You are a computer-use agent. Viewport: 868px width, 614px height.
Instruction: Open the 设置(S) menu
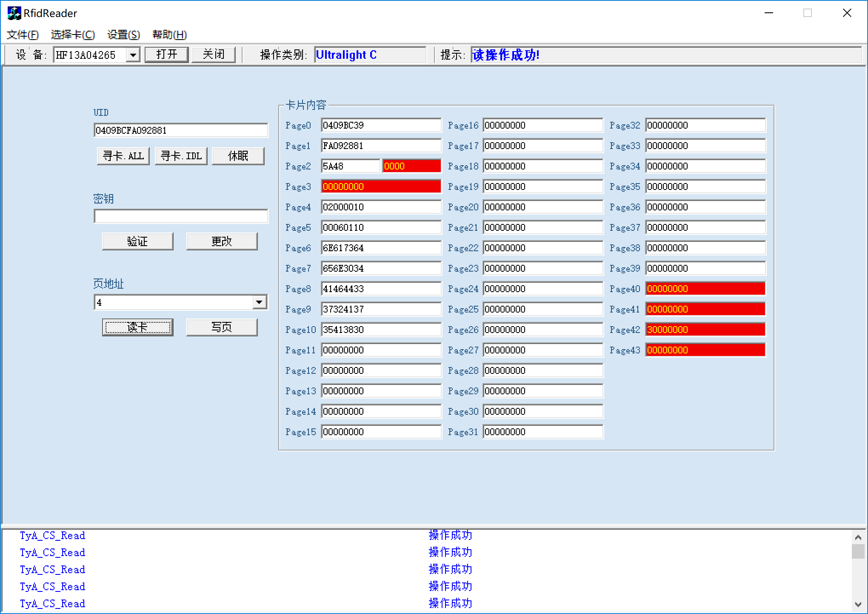coord(123,34)
